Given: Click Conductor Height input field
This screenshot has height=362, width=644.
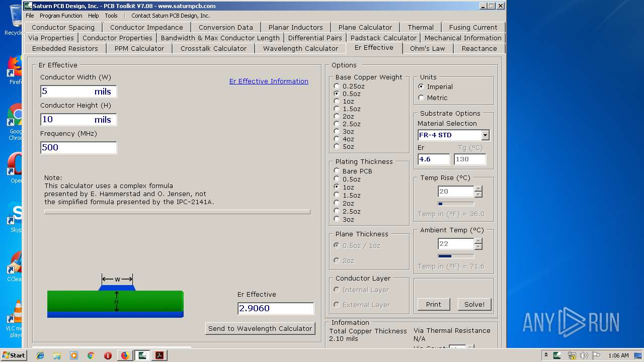Looking at the screenshot, I should 78,120.
